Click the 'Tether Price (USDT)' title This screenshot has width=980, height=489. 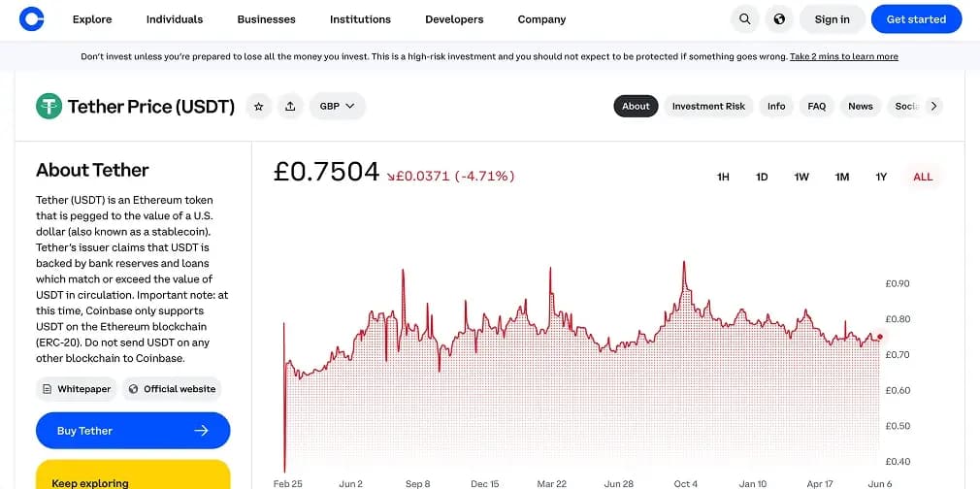tap(151, 107)
